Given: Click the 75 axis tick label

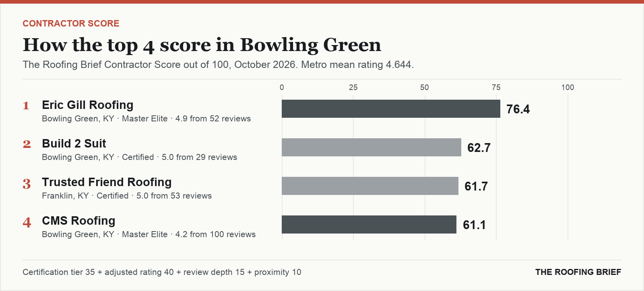Looking at the screenshot, I should pyautogui.click(x=496, y=88).
